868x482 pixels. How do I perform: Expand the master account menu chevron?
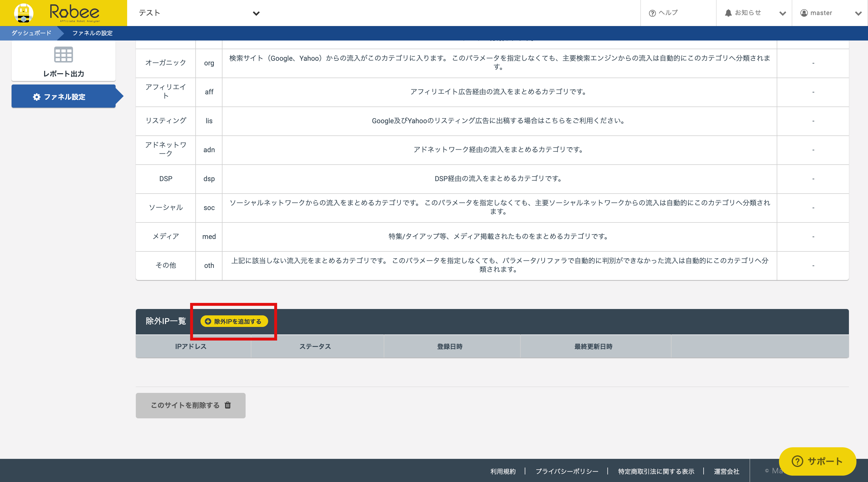[x=858, y=14]
